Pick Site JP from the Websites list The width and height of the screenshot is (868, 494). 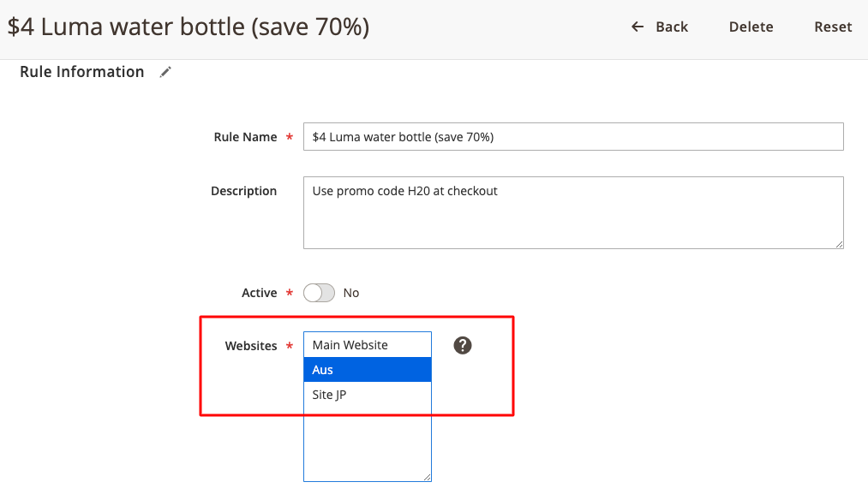point(367,395)
